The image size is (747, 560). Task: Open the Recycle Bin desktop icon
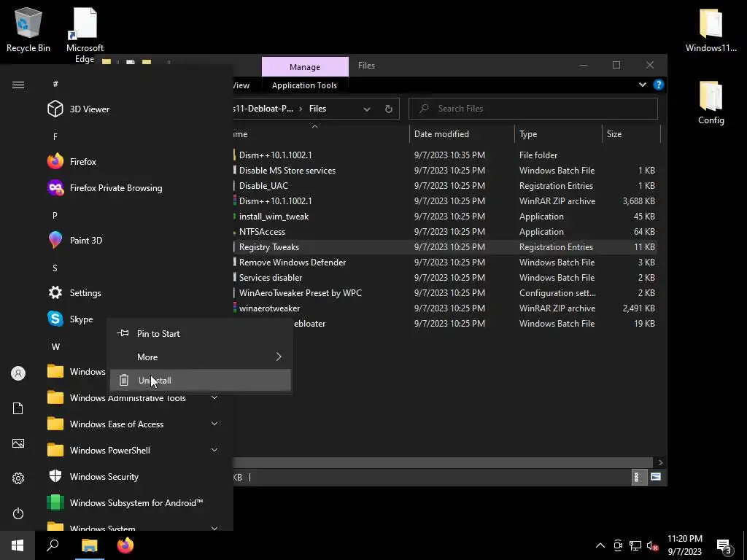(28, 29)
